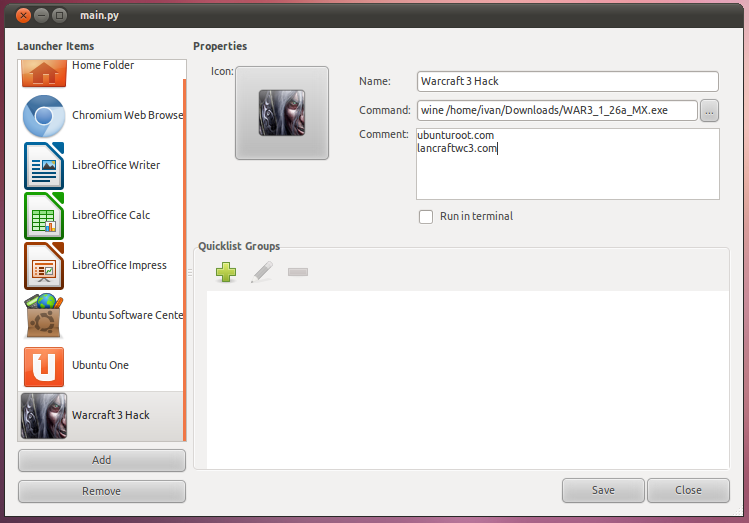This screenshot has width=749, height=523.
Task: Click inside the Comment text area
Action: pos(567,164)
